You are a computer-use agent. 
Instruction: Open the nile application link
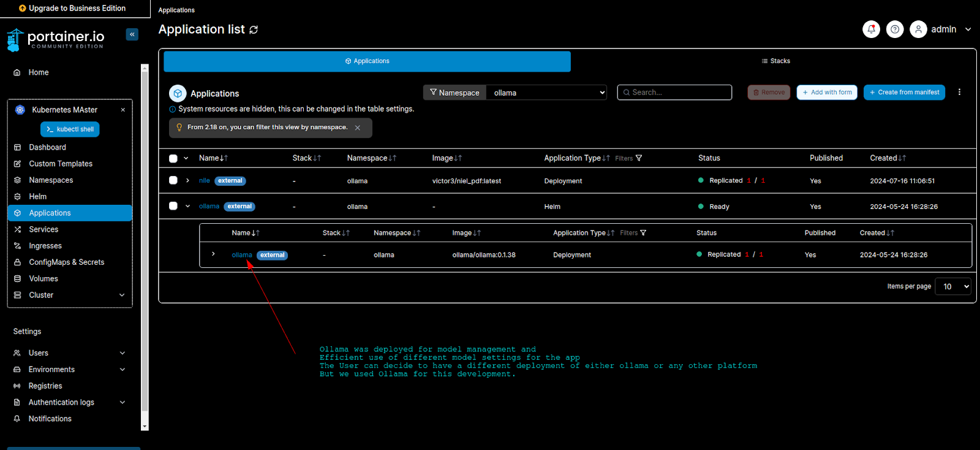205,181
